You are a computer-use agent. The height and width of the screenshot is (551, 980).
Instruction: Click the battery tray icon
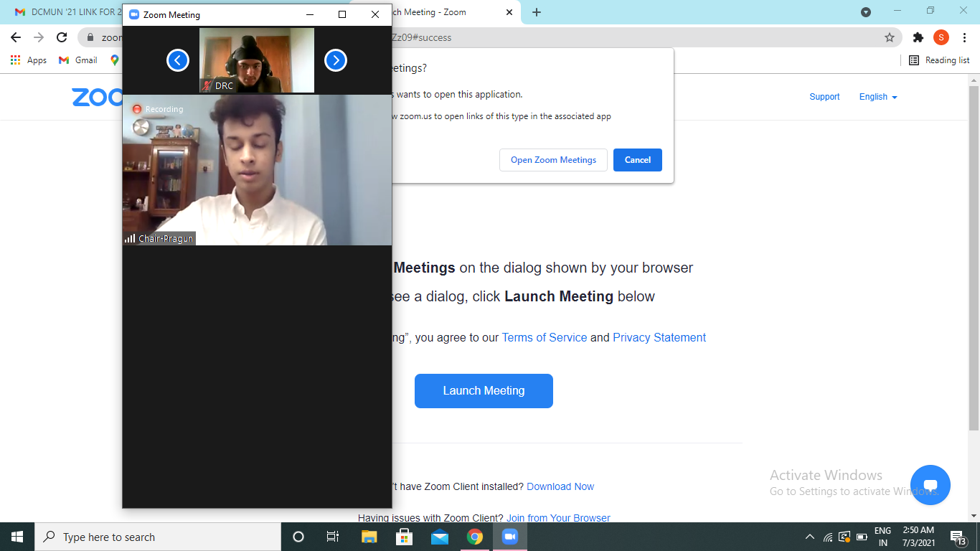862,537
